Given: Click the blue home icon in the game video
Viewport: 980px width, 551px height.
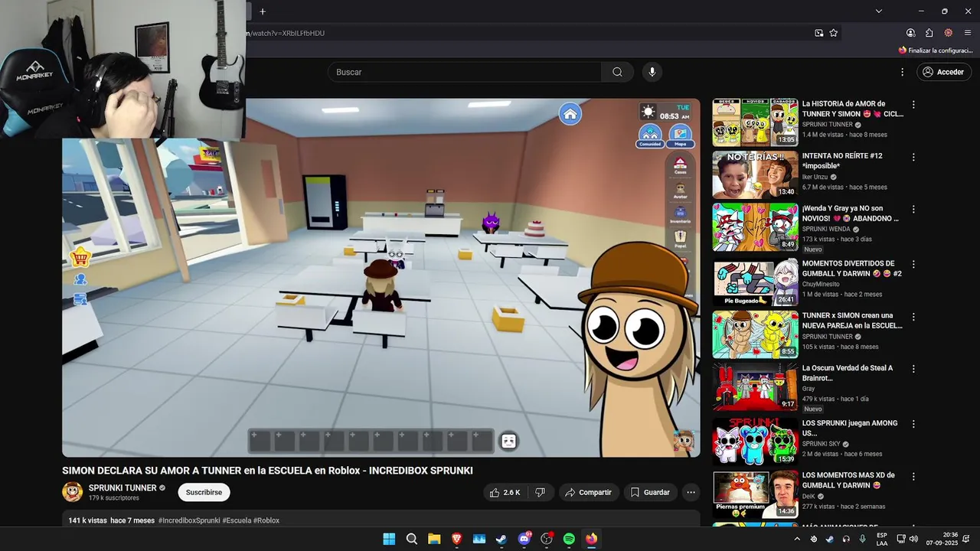Looking at the screenshot, I should click(x=570, y=114).
